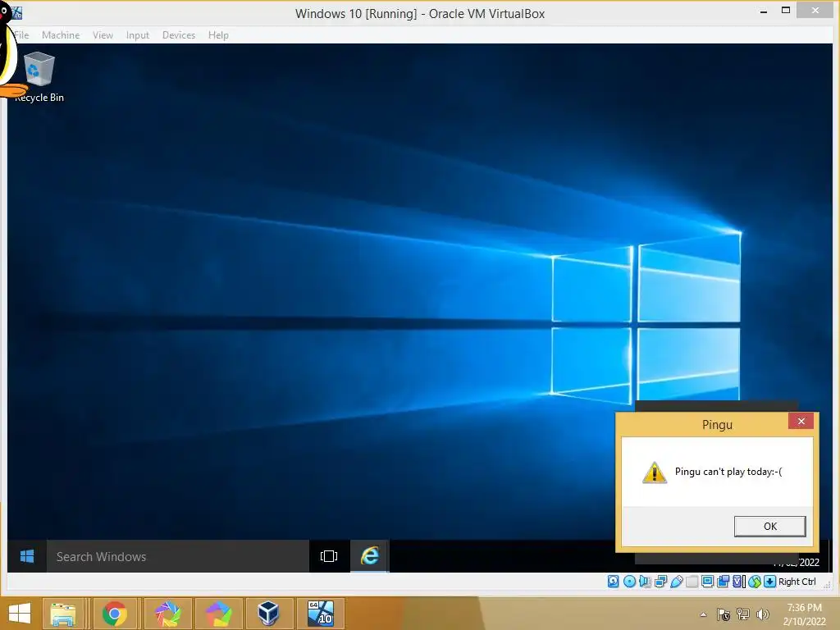Viewport: 840px width, 630px height.
Task: Open the View menu
Action: coord(103,34)
